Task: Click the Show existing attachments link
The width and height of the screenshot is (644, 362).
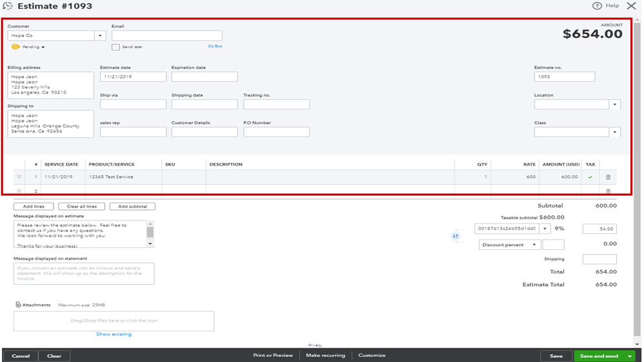Action: [x=113, y=334]
